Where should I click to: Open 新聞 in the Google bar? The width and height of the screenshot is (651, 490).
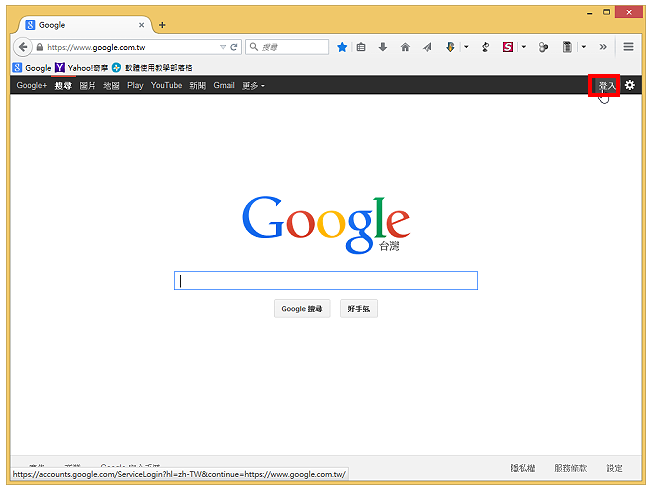[198, 86]
